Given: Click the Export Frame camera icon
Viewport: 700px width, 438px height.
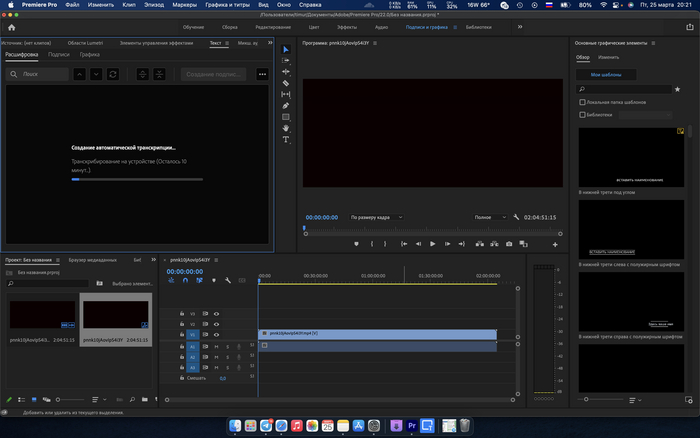Looking at the screenshot, I should click(x=509, y=243).
